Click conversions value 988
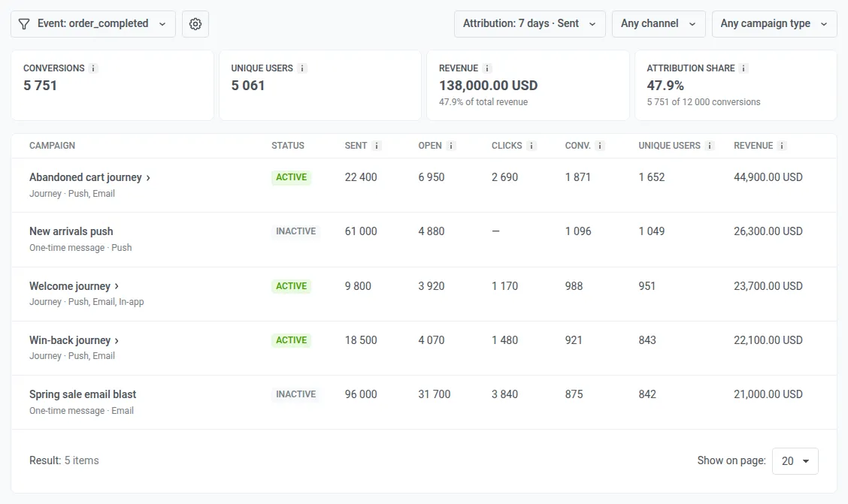 point(574,285)
